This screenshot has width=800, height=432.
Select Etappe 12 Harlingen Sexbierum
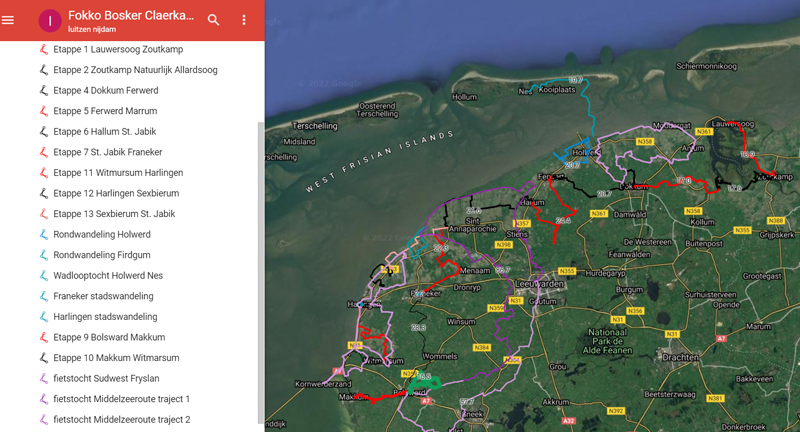pos(116,193)
